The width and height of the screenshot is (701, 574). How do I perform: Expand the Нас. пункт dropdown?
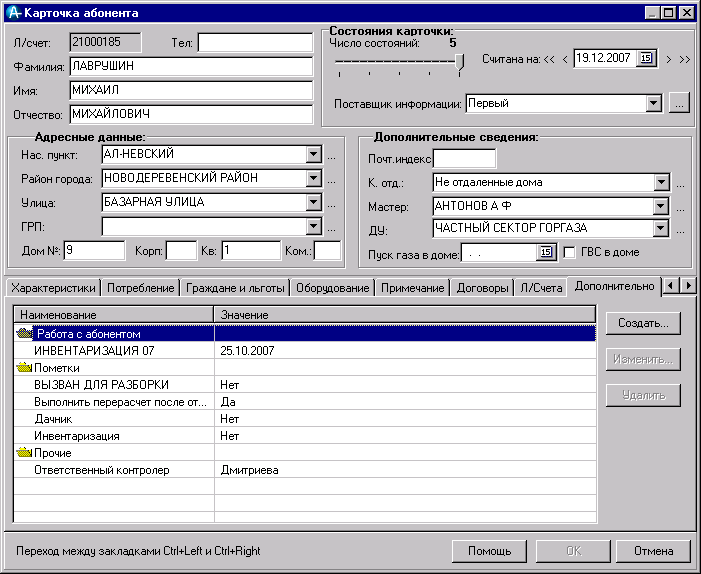(313, 155)
